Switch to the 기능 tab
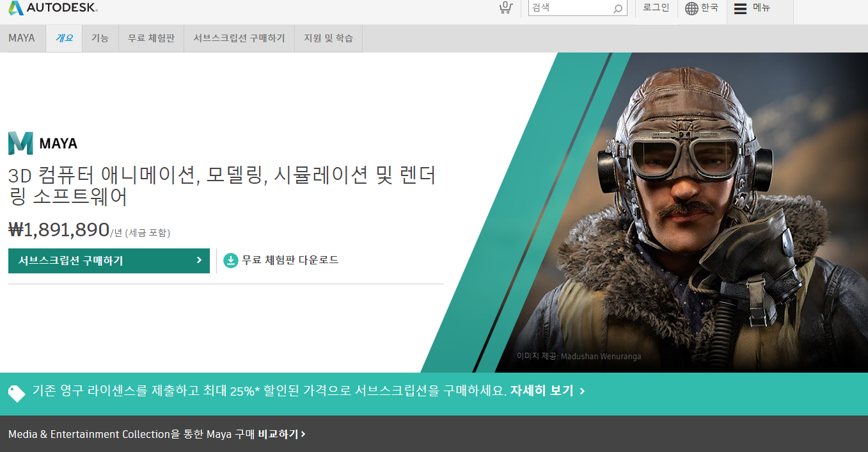Viewport: 868px width, 452px height. [100, 38]
